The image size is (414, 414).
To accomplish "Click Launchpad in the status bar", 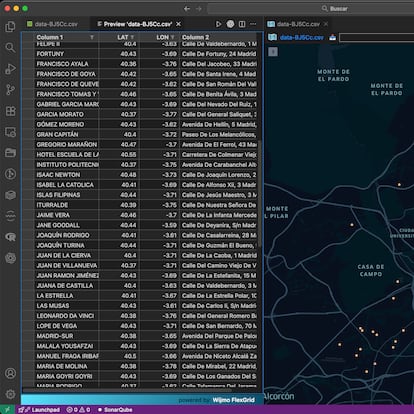I will click(39, 410).
